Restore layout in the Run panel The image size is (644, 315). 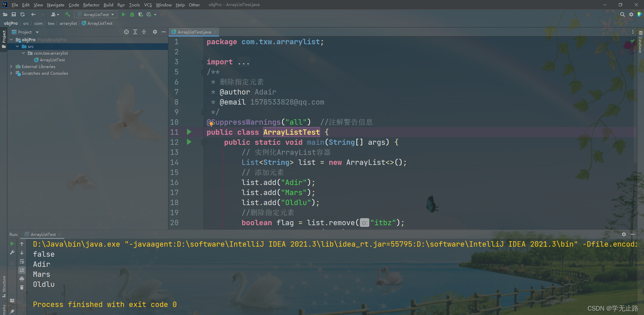tap(12, 301)
